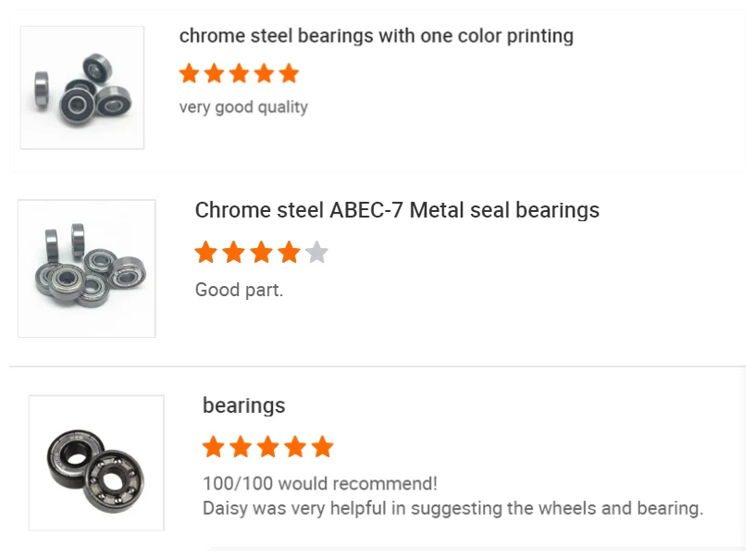The height and width of the screenshot is (560, 755).
Task: Click the second star of the ABEC-7 review
Action: coord(233,252)
